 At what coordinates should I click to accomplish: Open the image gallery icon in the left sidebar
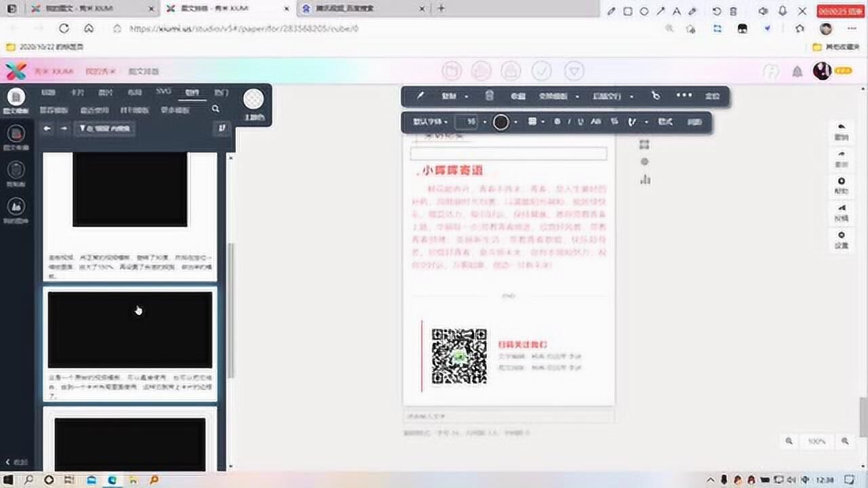[16, 206]
